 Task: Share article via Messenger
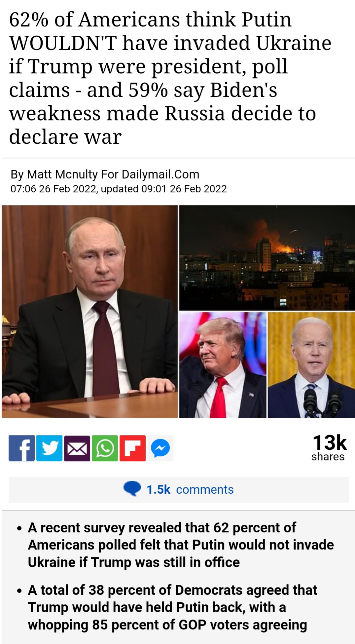160,448
